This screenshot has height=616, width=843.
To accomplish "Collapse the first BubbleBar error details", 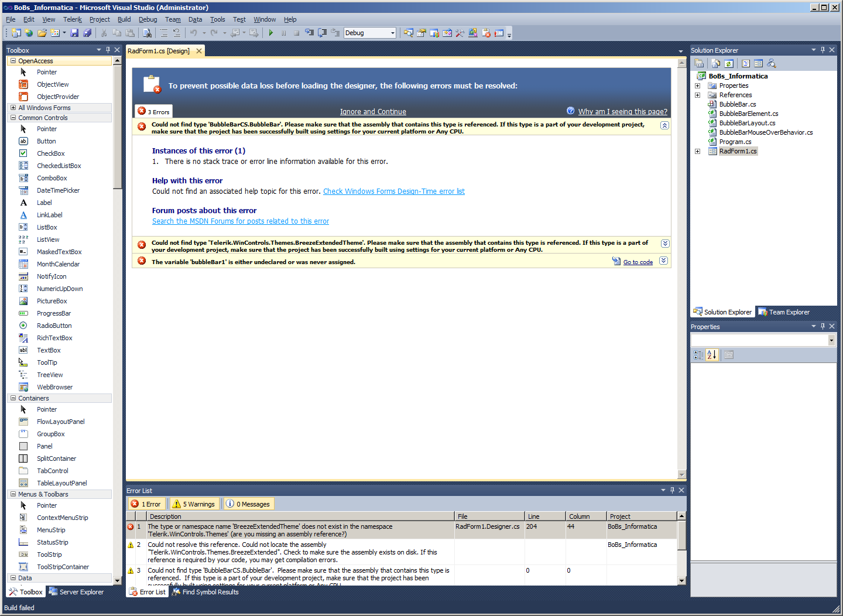I will pos(664,125).
